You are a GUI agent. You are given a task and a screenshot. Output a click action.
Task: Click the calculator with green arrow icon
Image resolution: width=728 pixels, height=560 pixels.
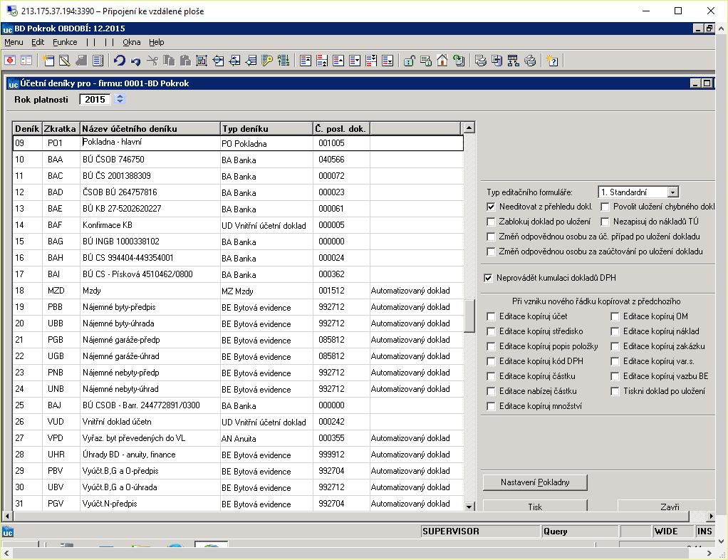[x=459, y=61]
